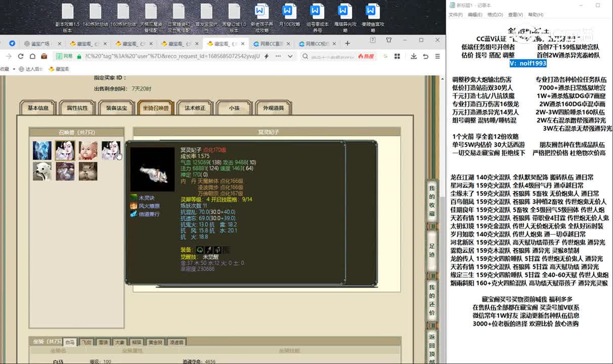Select the 飞剑 mount tab

coord(87,342)
